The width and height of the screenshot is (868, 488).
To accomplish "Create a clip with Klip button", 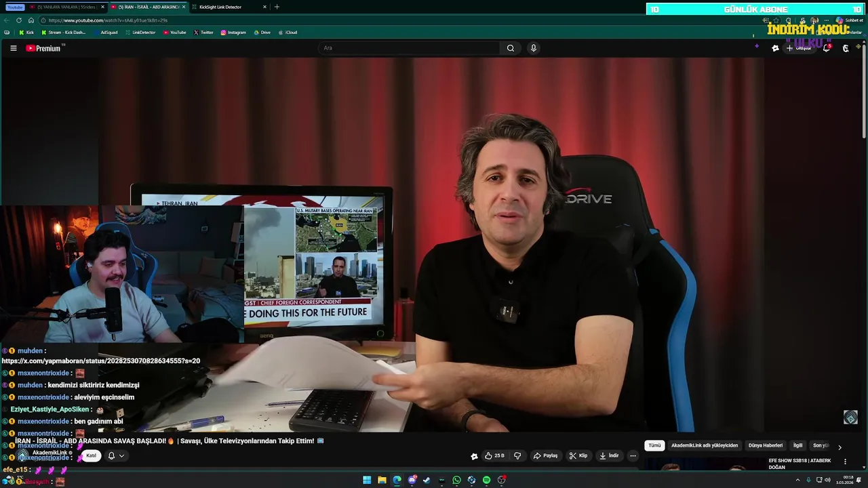I will [578, 456].
